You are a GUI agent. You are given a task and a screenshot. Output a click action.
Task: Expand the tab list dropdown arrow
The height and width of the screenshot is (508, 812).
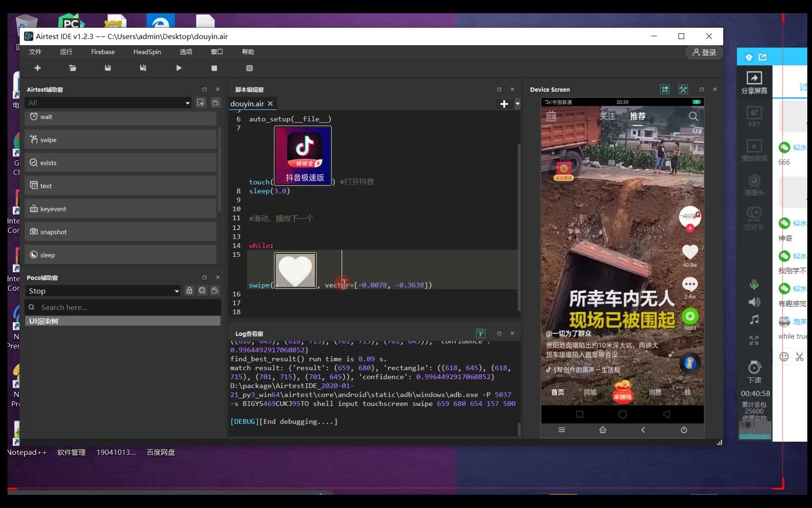click(517, 104)
